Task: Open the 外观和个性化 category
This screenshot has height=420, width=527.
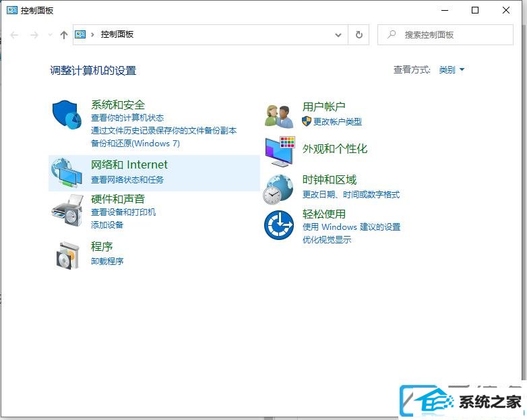Action: coord(335,148)
